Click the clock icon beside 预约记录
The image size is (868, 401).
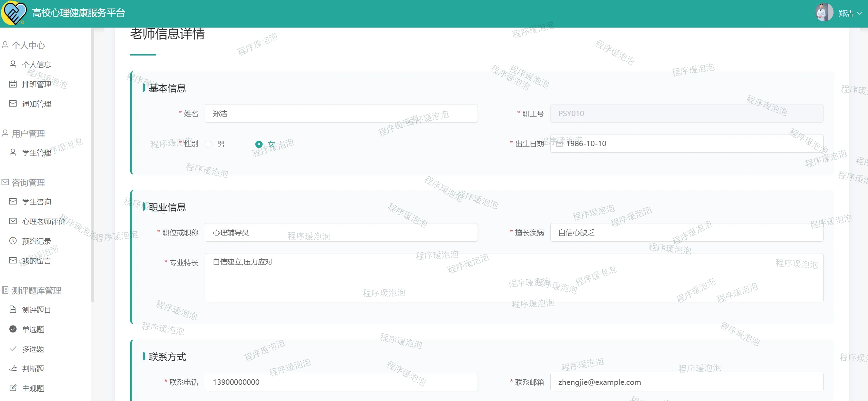pyautogui.click(x=13, y=241)
